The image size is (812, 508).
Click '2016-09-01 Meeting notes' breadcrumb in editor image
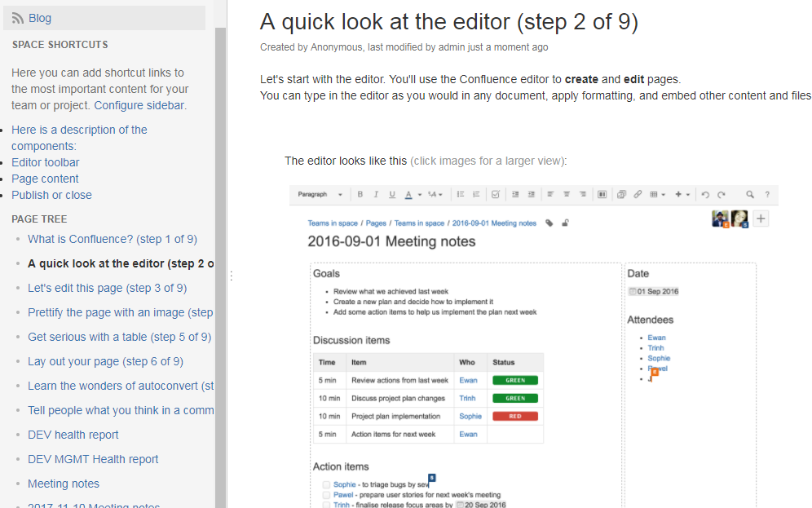494,223
